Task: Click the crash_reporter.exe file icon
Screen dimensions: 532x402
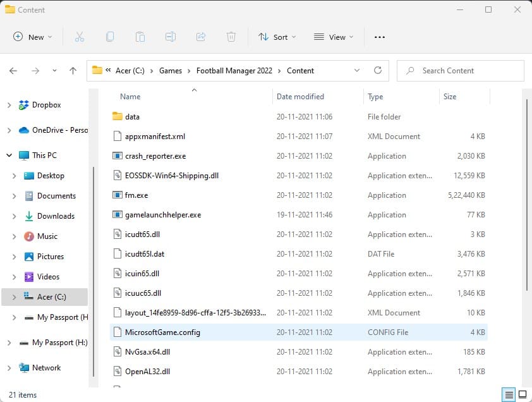Action: click(118, 156)
